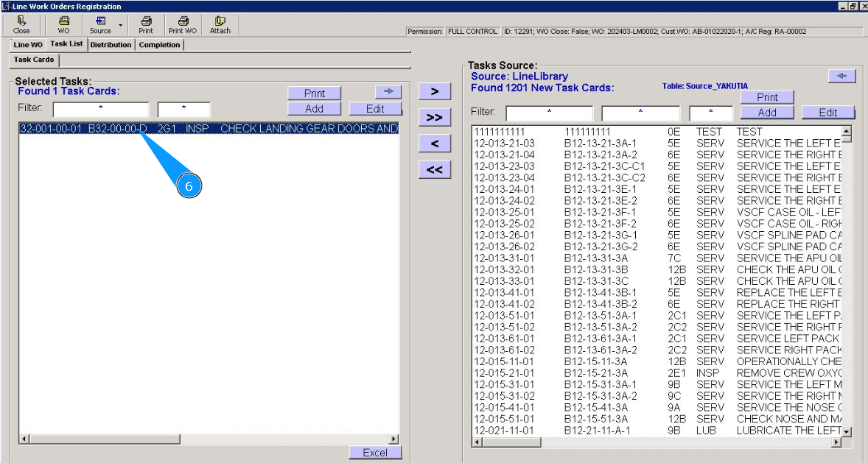The image size is (868, 463).
Task: Click Print button in Tasks Source
Action: [767, 97]
